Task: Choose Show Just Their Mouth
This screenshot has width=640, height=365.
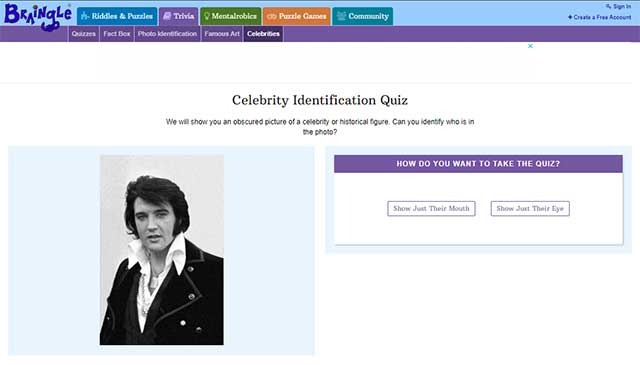Action: (431, 209)
